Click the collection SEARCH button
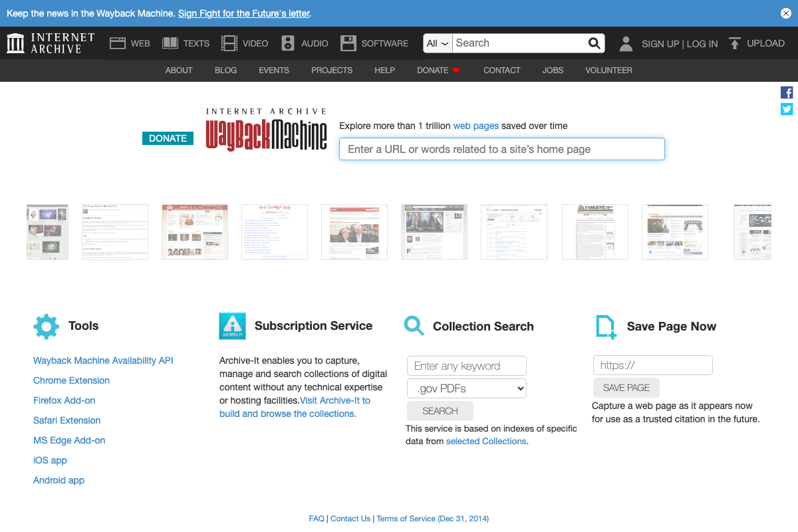 [440, 411]
